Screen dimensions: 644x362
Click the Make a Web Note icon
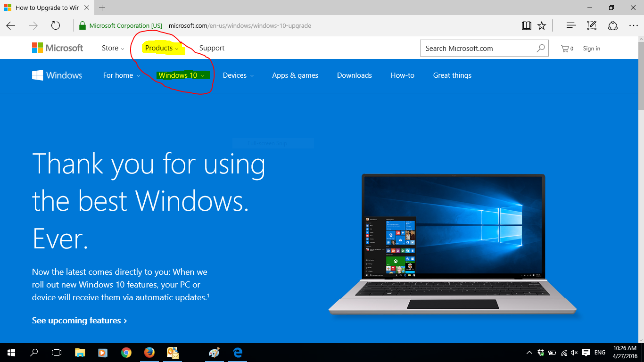(592, 25)
